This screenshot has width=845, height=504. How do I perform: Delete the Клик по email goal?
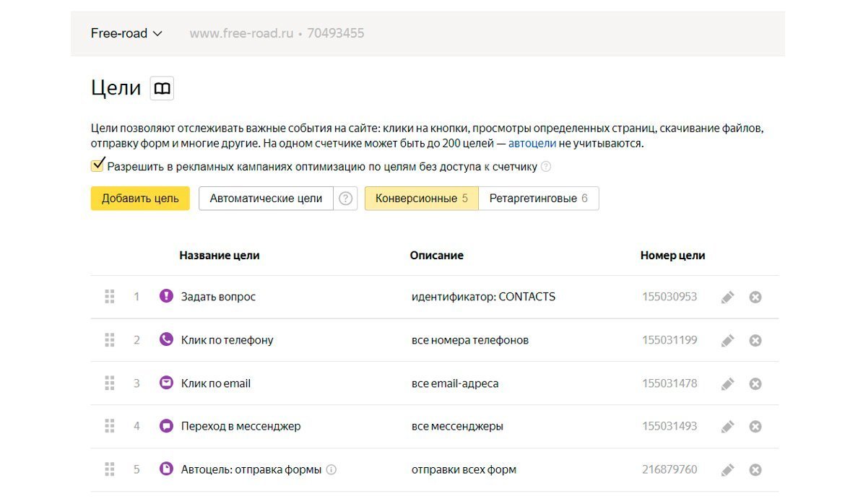pos(755,383)
